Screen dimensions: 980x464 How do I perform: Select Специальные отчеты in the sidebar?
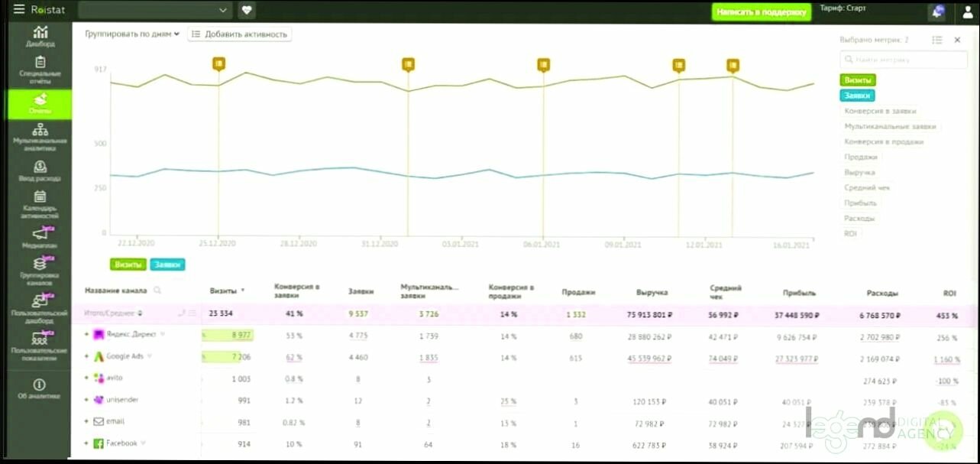[39, 67]
